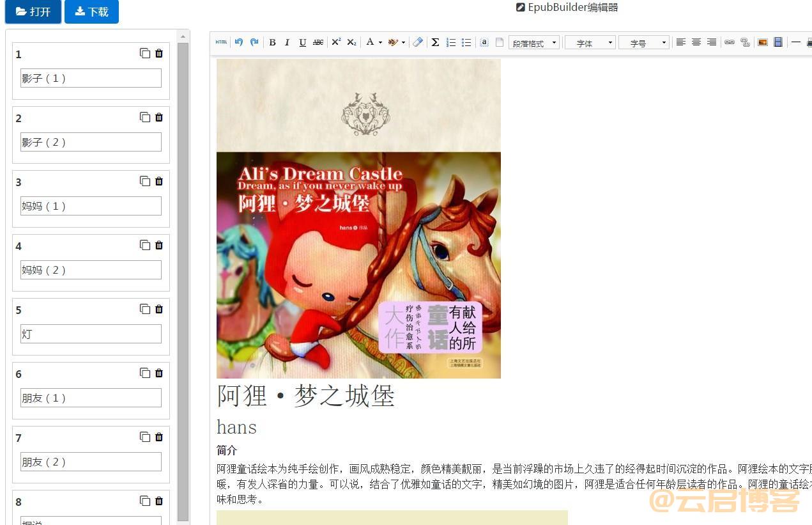Center align the text
The height and width of the screenshot is (525, 812).
pos(696,42)
